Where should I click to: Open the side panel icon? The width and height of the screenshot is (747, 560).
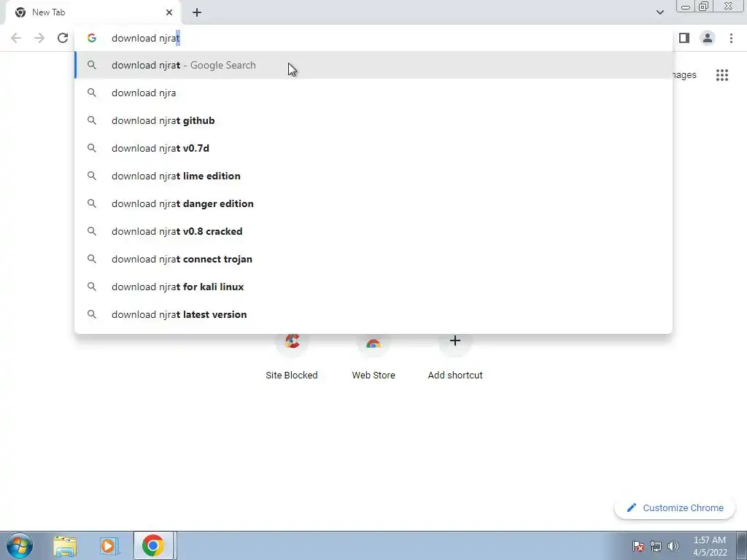click(684, 38)
